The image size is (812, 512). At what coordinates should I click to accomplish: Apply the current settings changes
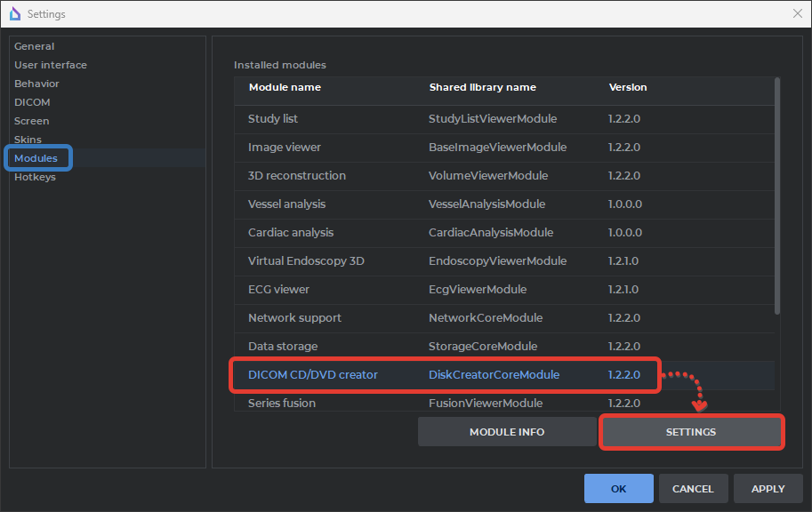[768, 488]
